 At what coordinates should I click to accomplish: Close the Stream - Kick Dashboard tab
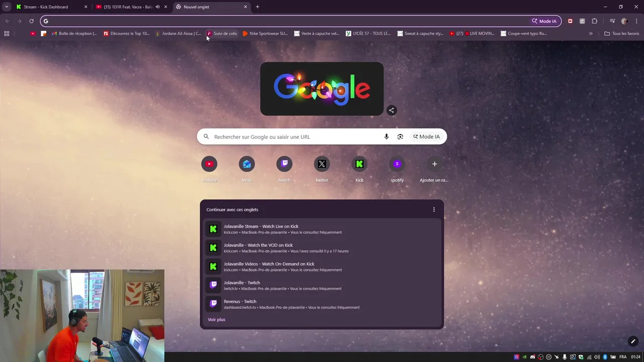(86, 7)
